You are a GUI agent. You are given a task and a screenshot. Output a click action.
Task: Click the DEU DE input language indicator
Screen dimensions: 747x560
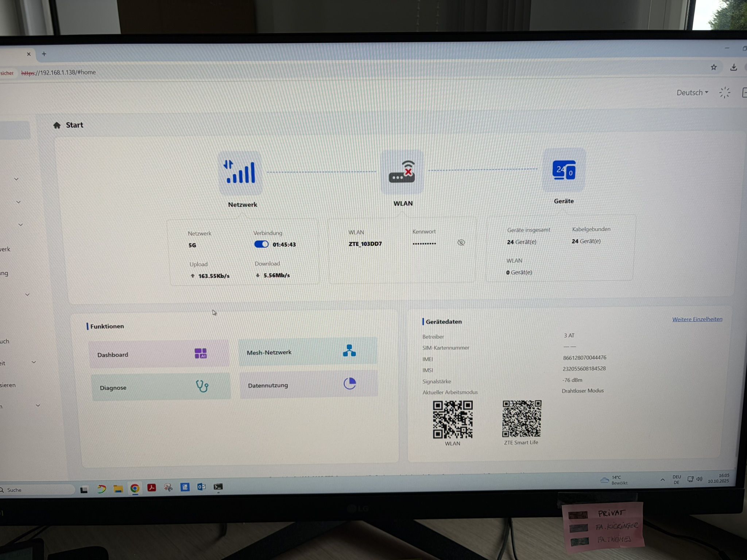click(x=677, y=479)
